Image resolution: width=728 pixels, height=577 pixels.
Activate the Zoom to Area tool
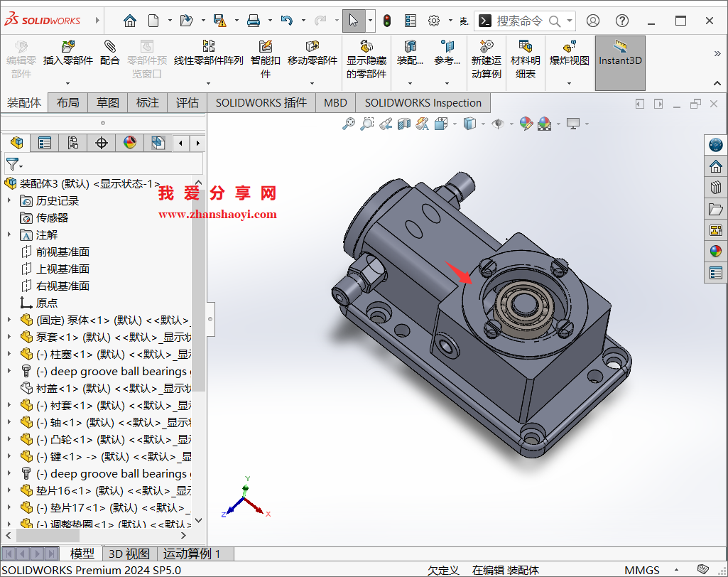point(366,124)
